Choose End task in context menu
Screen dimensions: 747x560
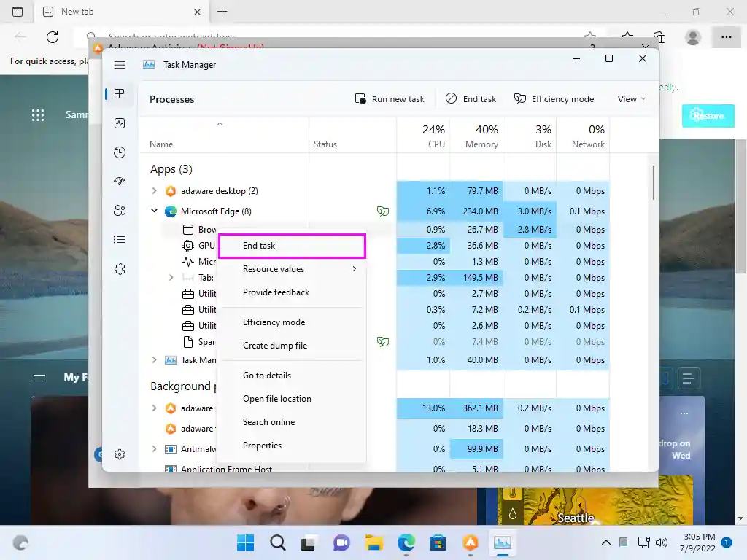(292, 246)
